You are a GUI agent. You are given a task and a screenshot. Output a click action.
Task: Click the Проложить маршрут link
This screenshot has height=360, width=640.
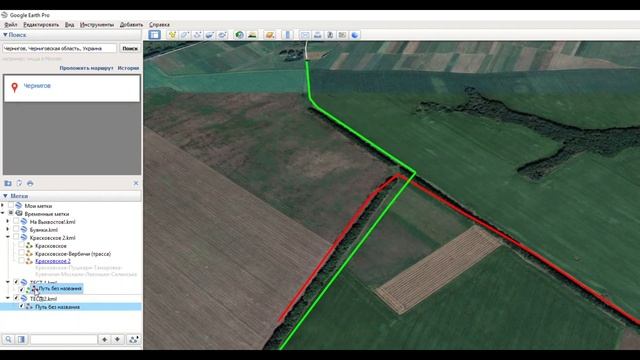(86, 68)
